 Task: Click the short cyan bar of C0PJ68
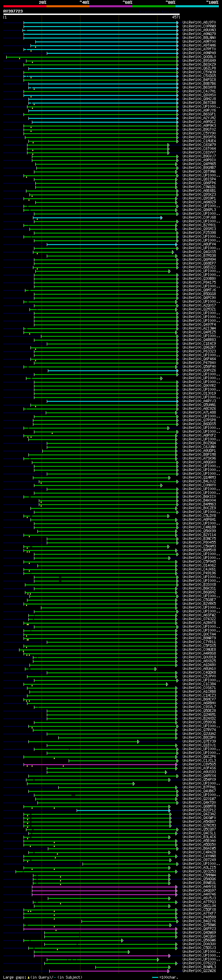[x=97, y=218]
